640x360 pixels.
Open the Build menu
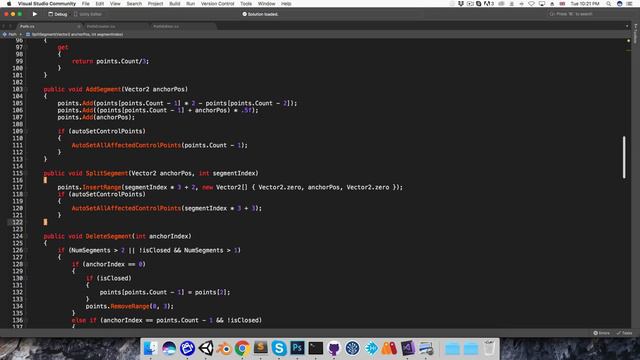[x=175, y=3]
